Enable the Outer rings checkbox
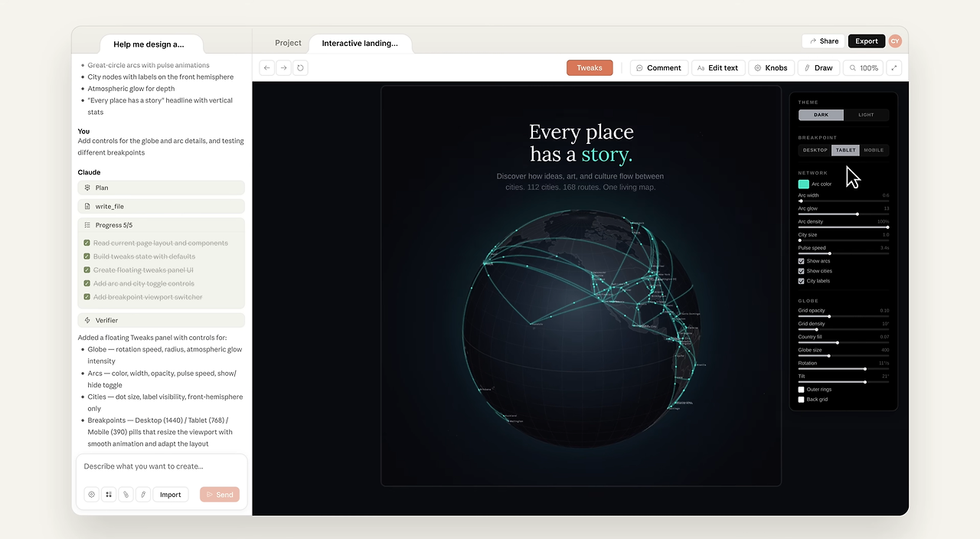 click(802, 390)
